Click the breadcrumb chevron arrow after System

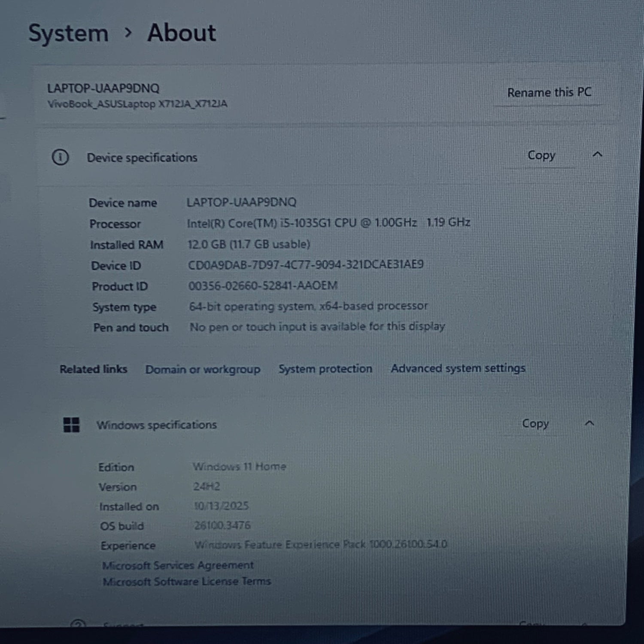128,32
